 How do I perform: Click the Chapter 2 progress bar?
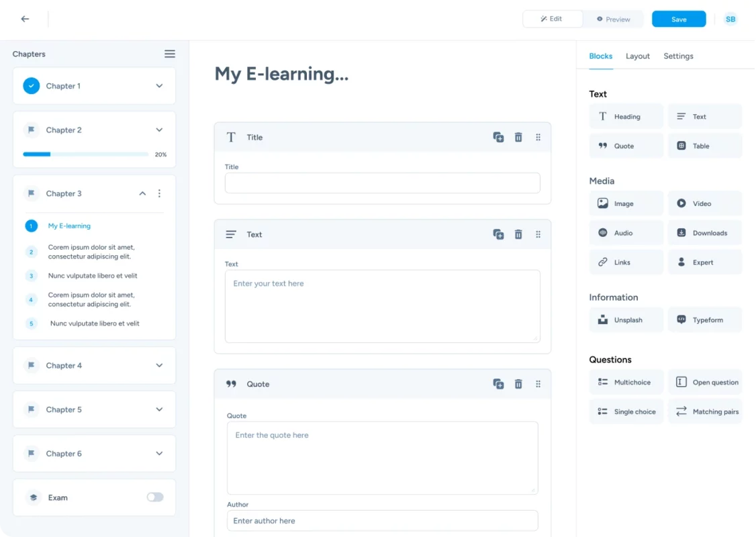(x=85, y=154)
